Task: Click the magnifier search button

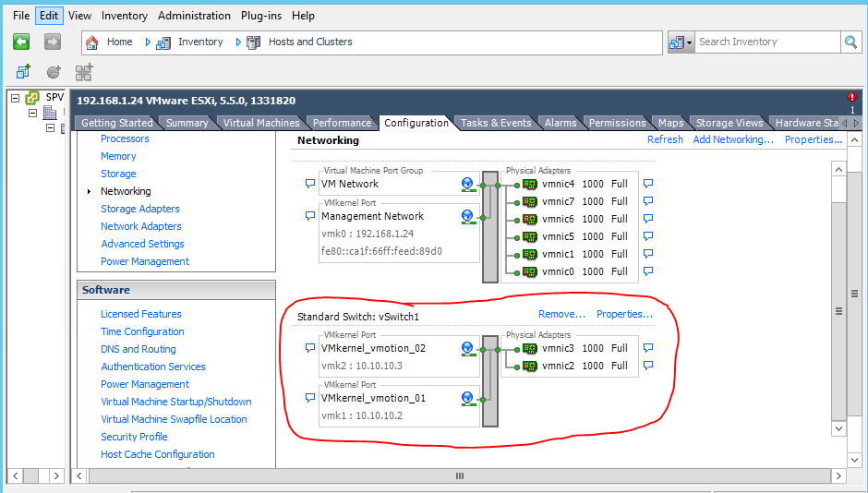Action: [850, 42]
